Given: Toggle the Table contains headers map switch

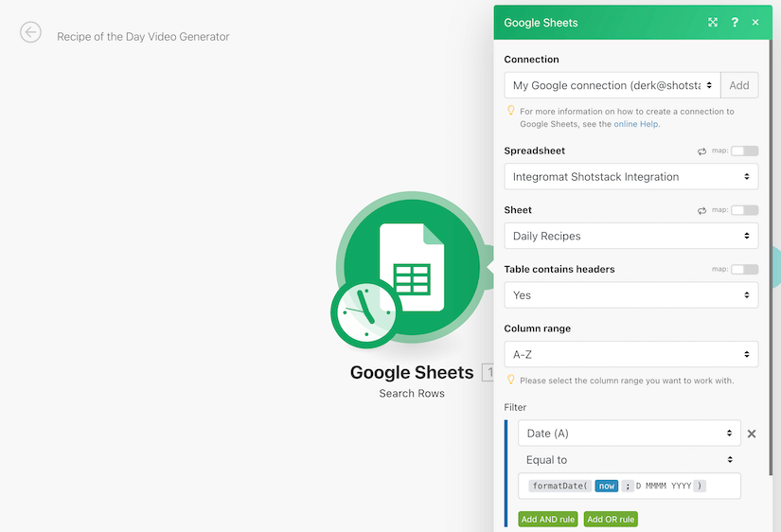Looking at the screenshot, I should pos(745,270).
